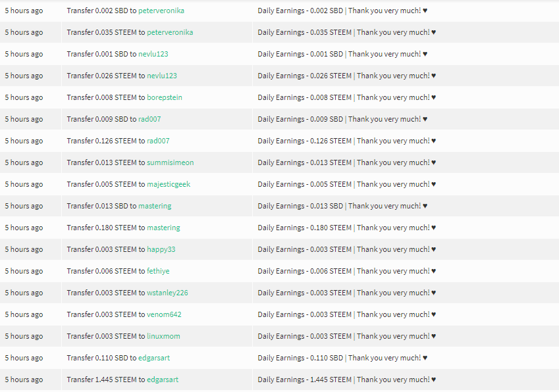
Task: Click '5 hours ago' in happy33 row
Action: tap(24, 249)
